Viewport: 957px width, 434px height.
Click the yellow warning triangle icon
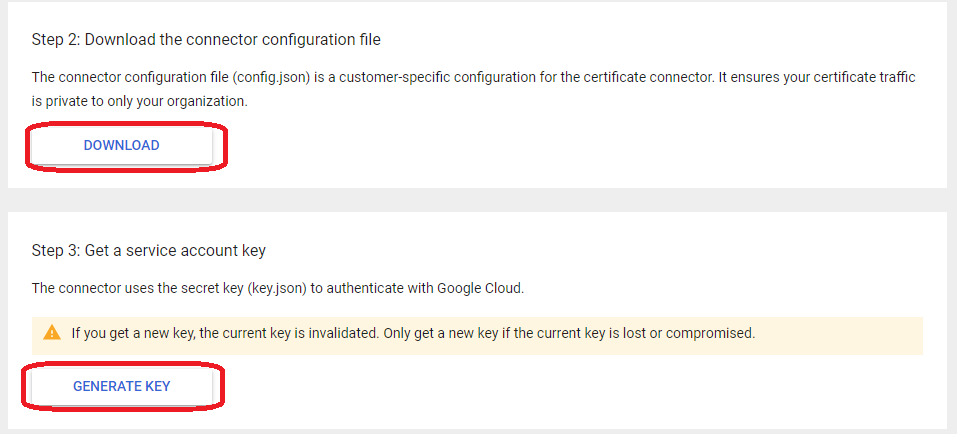pyautogui.click(x=52, y=333)
